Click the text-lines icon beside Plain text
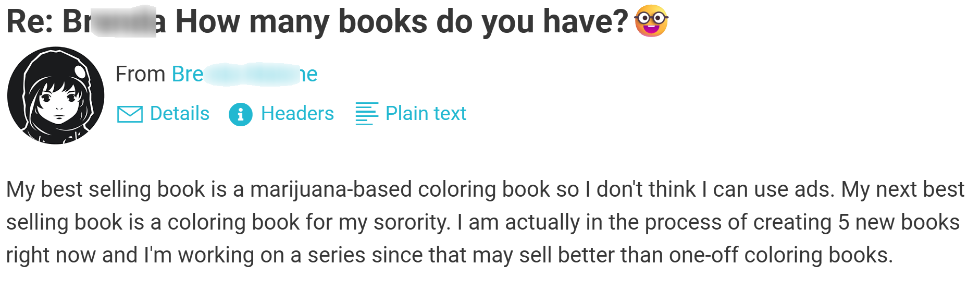 click(367, 114)
